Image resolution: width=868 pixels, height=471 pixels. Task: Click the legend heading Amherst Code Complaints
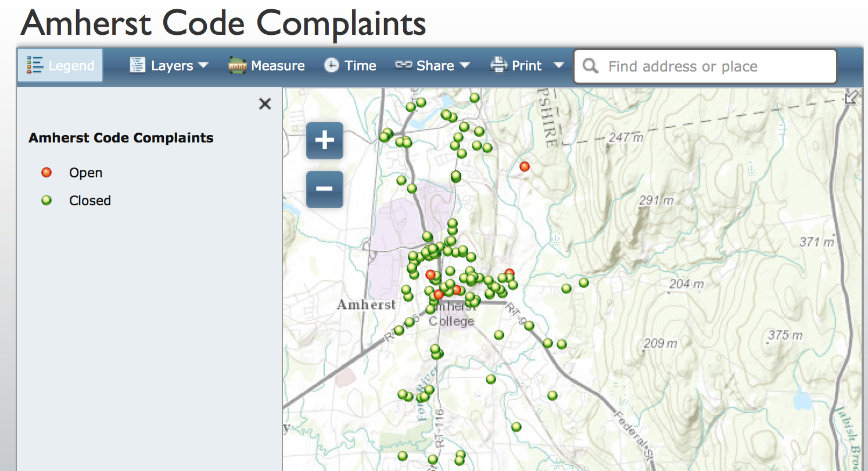[x=121, y=138]
